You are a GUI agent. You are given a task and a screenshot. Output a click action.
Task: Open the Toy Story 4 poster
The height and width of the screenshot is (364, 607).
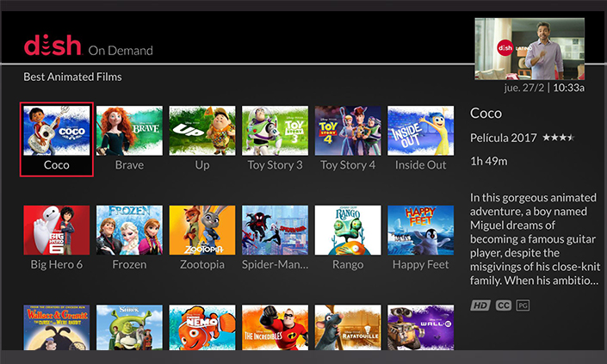tap(348, 131)
